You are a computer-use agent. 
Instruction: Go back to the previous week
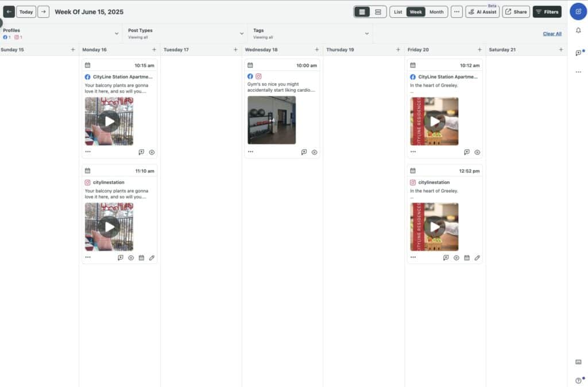(9, 11)
